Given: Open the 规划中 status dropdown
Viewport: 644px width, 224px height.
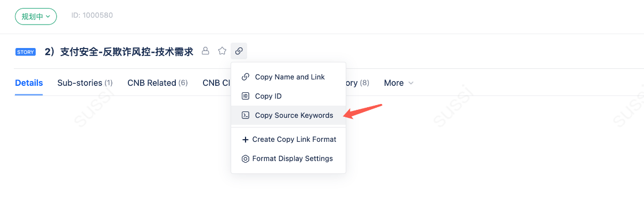Looking at the screenshot, I should [x=36, y=17].
